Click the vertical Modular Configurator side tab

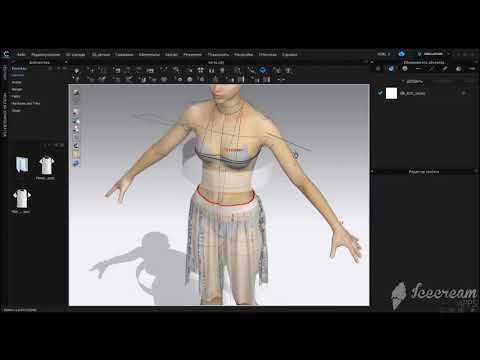click(x=5, y=114)
